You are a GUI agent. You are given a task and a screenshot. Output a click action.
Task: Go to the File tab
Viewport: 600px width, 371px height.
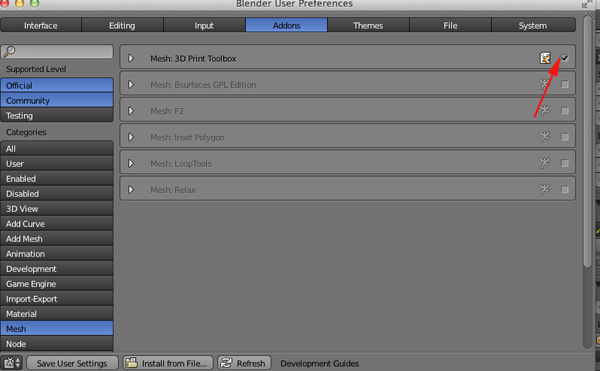(450, 25)
